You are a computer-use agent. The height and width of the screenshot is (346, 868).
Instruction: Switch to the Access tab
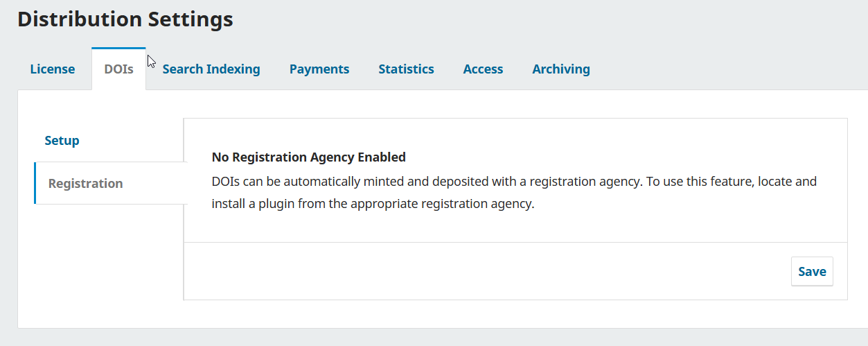tap(483, 69)
